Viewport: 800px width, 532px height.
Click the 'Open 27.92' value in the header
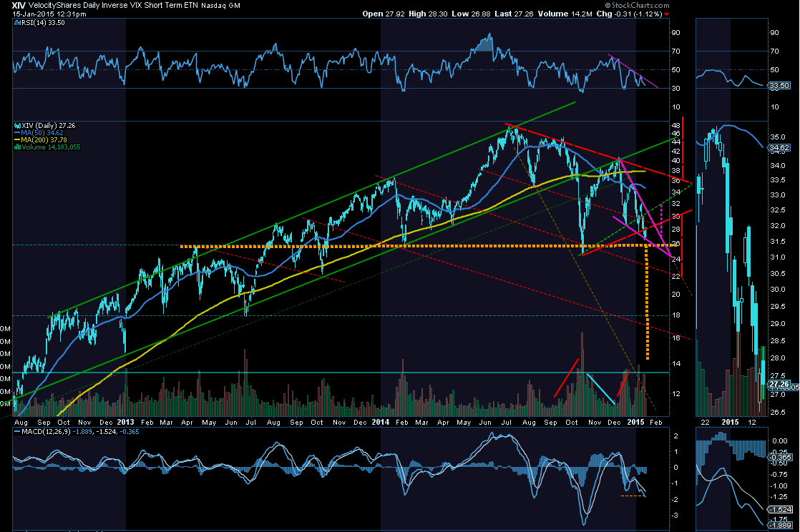point(384,14)
